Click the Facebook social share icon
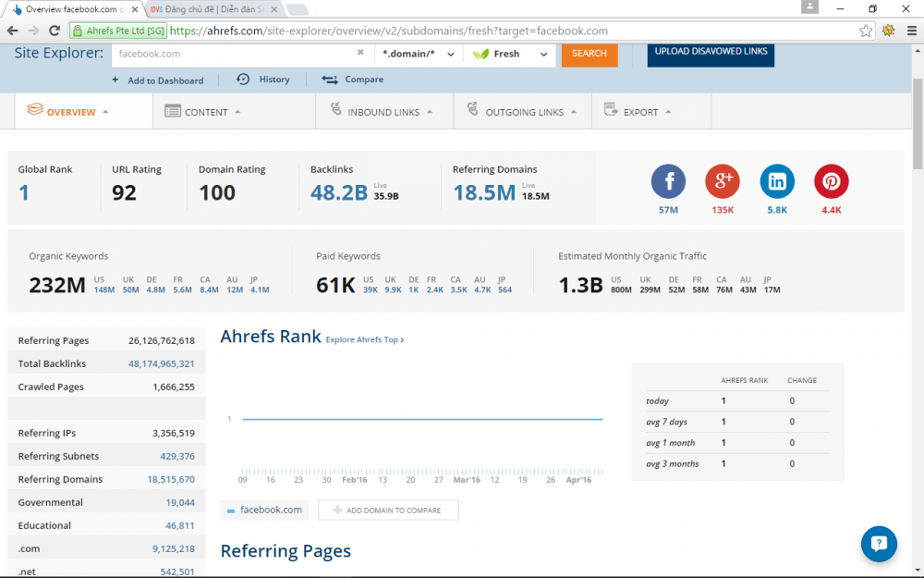Viewport: 924px width, 578px height. tap(668, 181)
